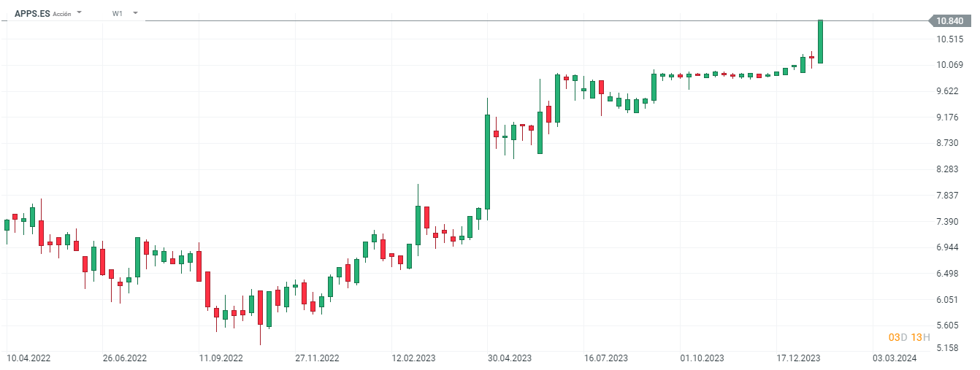Click the 5.158 bottom price label
The width and height of the screenshot is (980, 370).
[x=949, y=348]
